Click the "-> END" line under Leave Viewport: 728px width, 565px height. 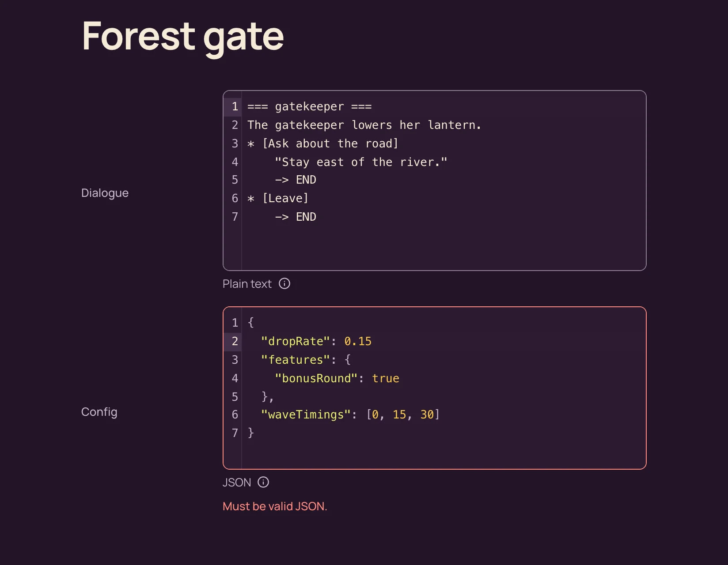pos(296,217)
